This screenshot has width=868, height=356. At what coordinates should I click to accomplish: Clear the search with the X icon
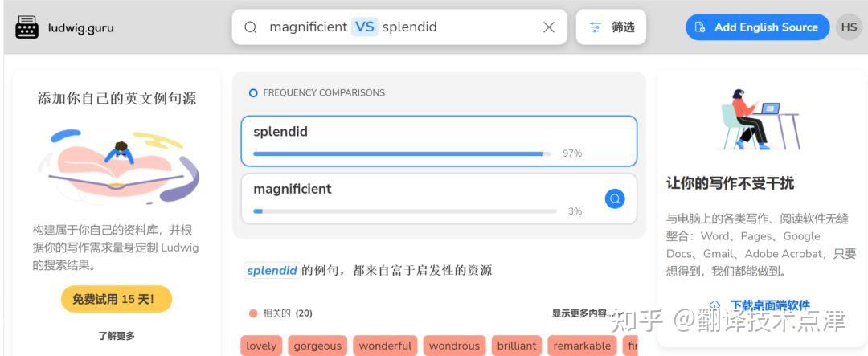(549, 27)
